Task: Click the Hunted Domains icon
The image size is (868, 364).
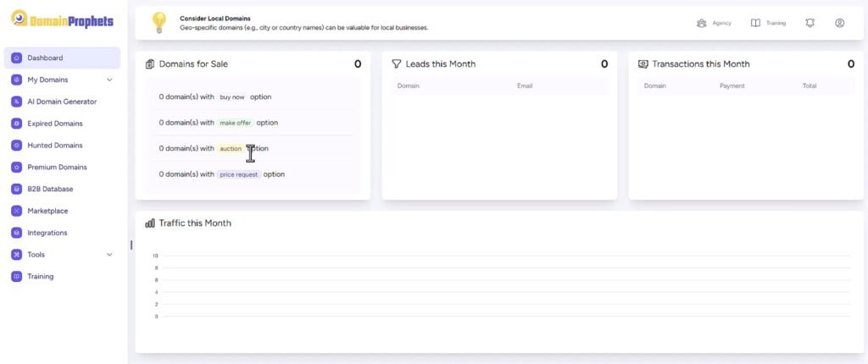Action: click(17, 146)
